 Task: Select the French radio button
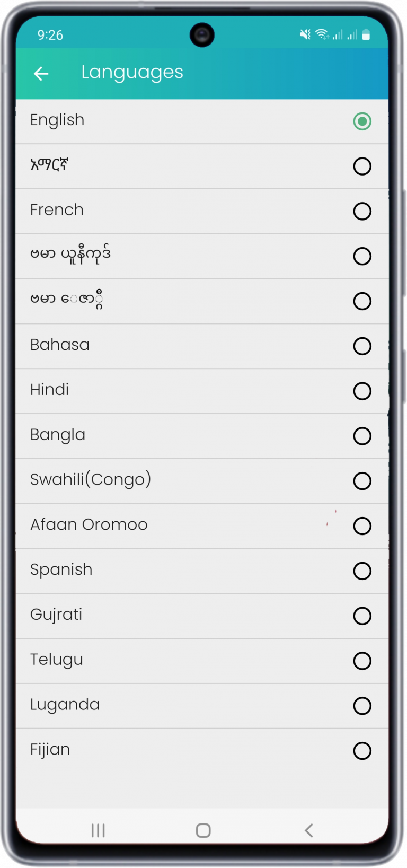click(x=362, y=211)
